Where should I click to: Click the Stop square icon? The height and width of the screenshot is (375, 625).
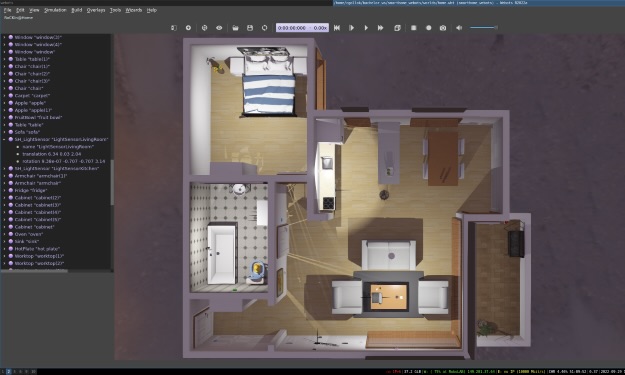[414, 28]
